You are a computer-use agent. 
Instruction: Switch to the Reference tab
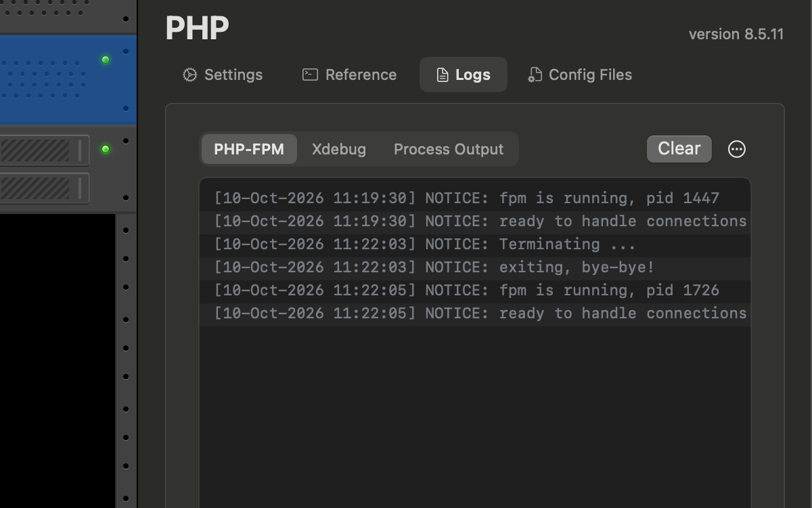tap(349, 75)
